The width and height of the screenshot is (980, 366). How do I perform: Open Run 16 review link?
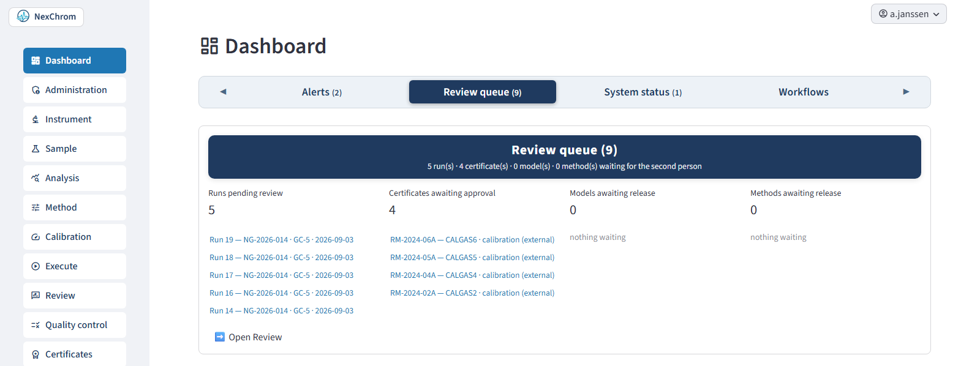[x=281, y=293]
